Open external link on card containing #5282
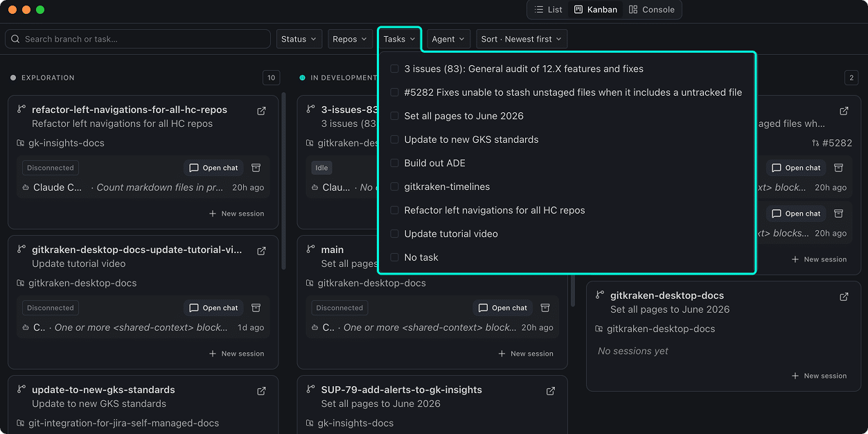Screen dimensions: 868x434 pos(844,111)
